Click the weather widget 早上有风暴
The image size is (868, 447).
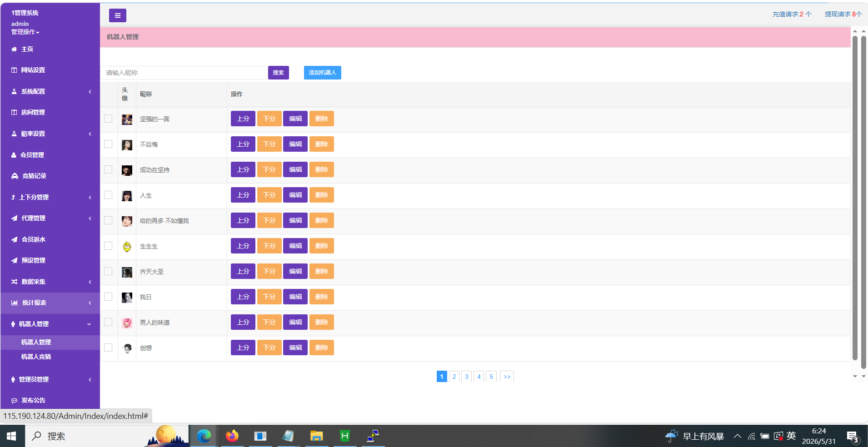pos(694,436)
